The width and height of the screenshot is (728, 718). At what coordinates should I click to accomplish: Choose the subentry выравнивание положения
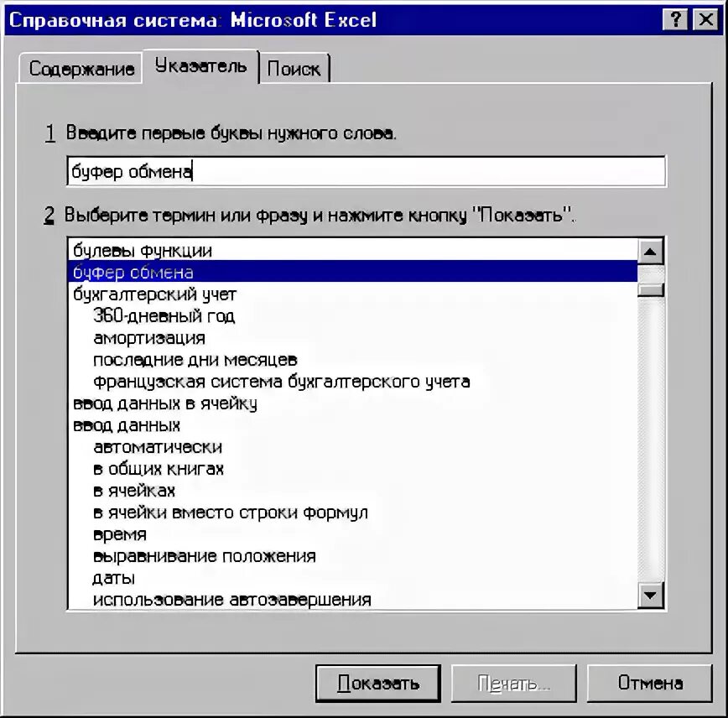click(x=353, y=556)
